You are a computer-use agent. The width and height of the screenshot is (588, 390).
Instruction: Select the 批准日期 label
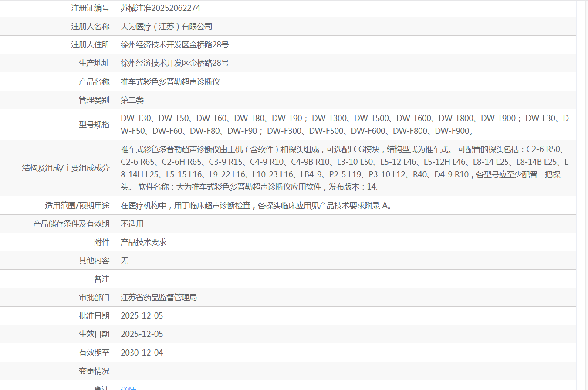click(94, 316)
